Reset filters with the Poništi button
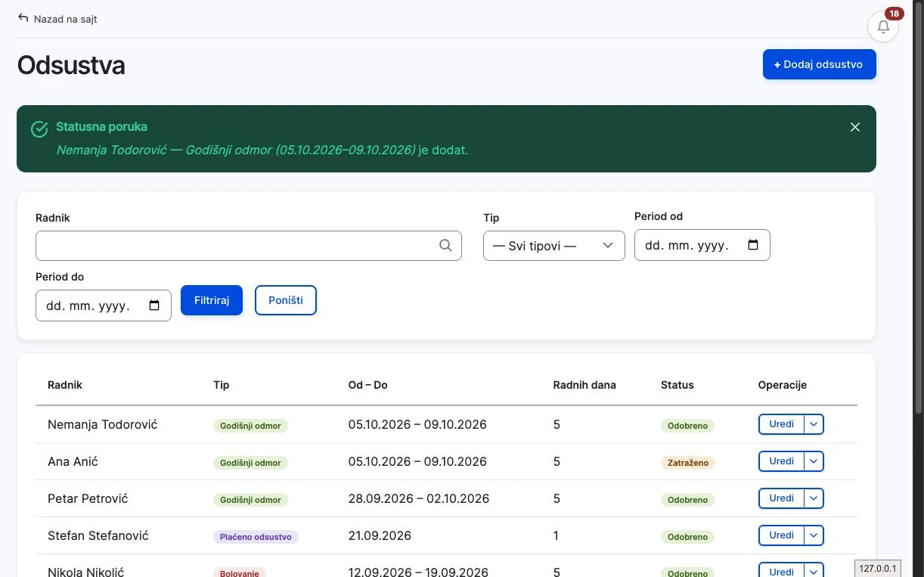Screen dimensions: 924x577 [286, 300]
